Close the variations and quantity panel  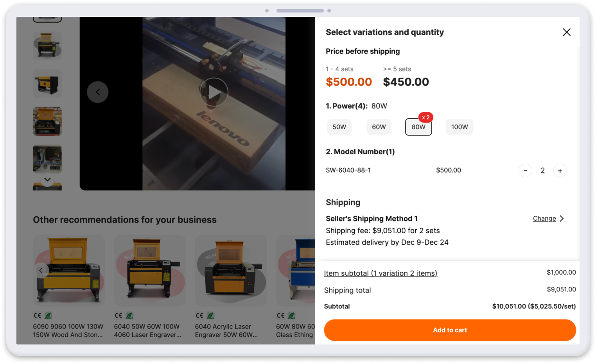click(566, 32)
